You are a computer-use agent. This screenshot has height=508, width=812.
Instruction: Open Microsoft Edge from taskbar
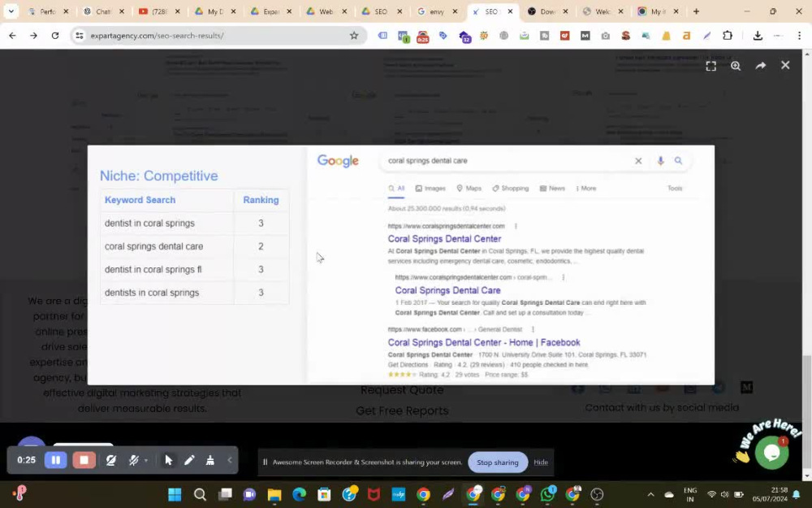click(300, 494)
